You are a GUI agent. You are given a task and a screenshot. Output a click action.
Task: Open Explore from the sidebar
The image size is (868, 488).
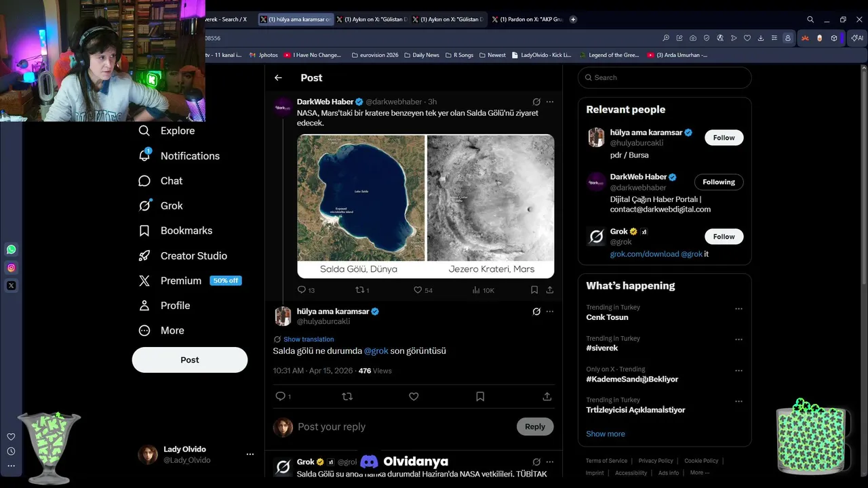pos(167,131)
